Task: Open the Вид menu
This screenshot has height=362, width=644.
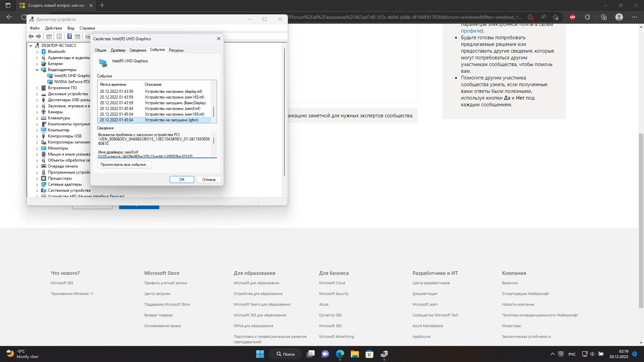Action: pyautogui.click(x=71, y=28)
